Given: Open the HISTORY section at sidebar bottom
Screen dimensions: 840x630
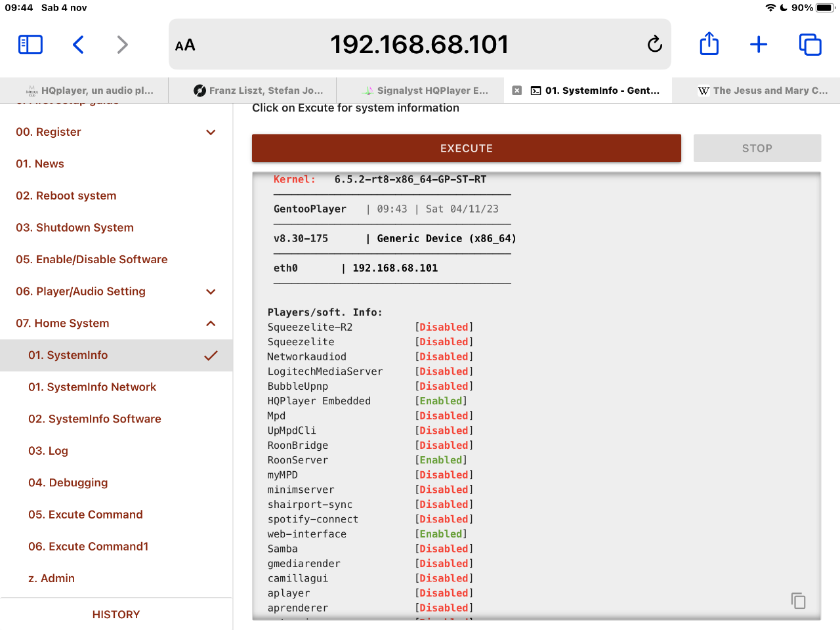Looking at the screenshot, I should (x=116, y=614).
